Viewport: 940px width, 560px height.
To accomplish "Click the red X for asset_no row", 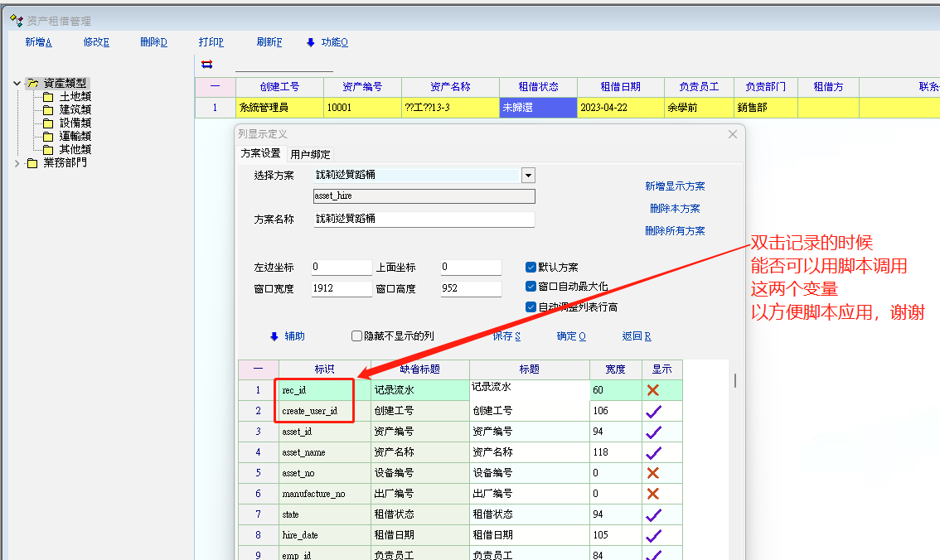I will (653, 473).
